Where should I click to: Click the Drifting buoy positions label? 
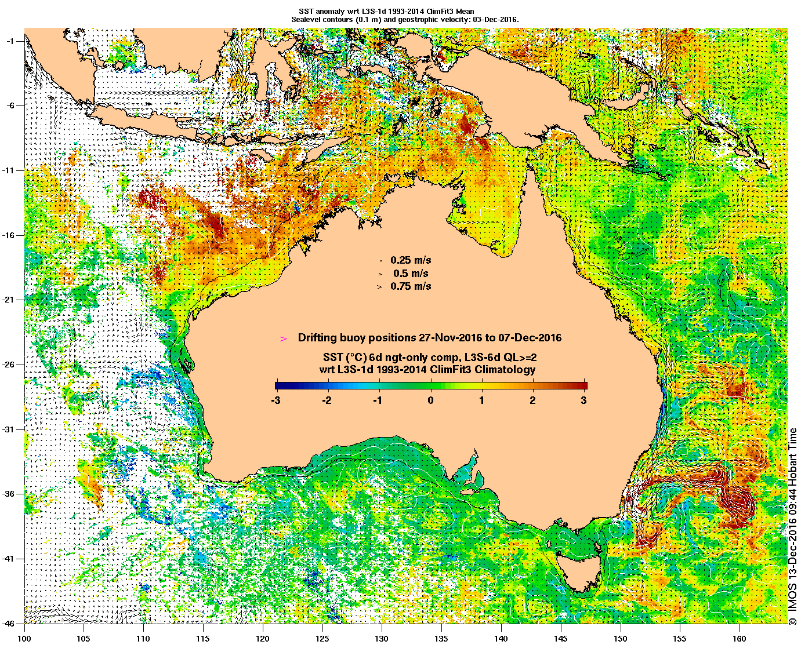429,338
